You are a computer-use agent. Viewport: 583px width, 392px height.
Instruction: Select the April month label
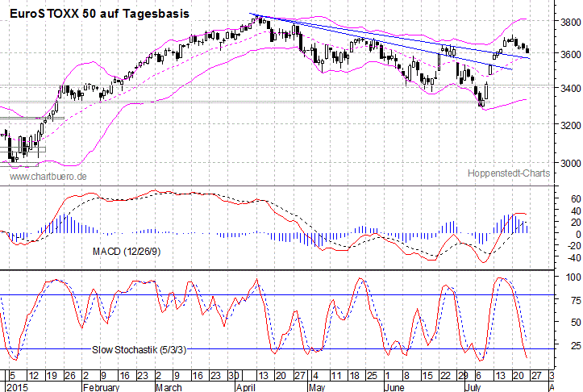click(245, 387)
